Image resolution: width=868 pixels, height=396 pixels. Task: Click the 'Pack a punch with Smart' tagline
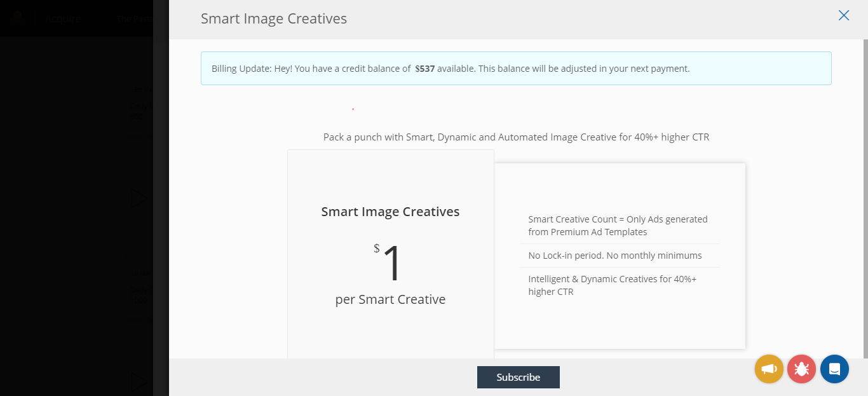click(516, 137)
